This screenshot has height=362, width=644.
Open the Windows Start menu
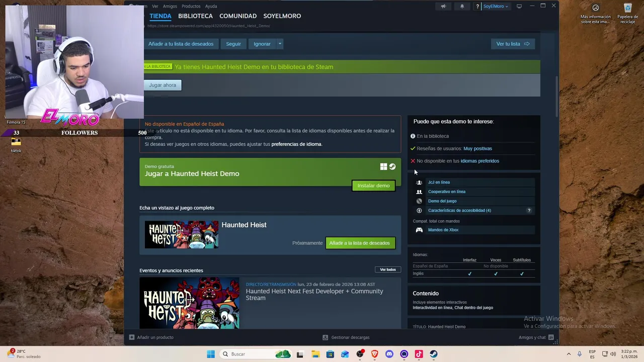click(211, 354)
